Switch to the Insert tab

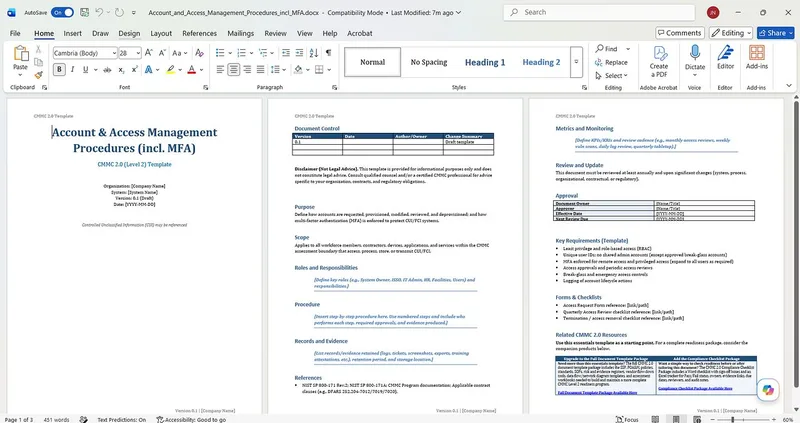72,33
